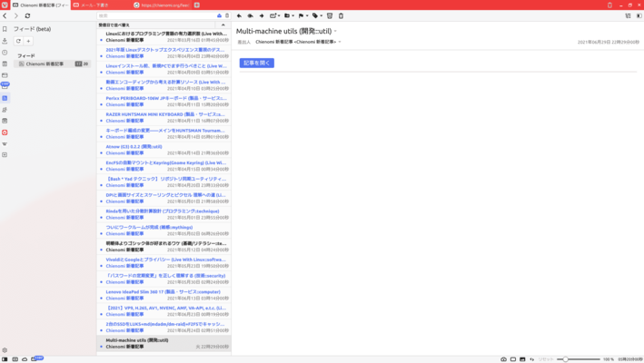Open the Calendar panel icon

coord(5,121)
